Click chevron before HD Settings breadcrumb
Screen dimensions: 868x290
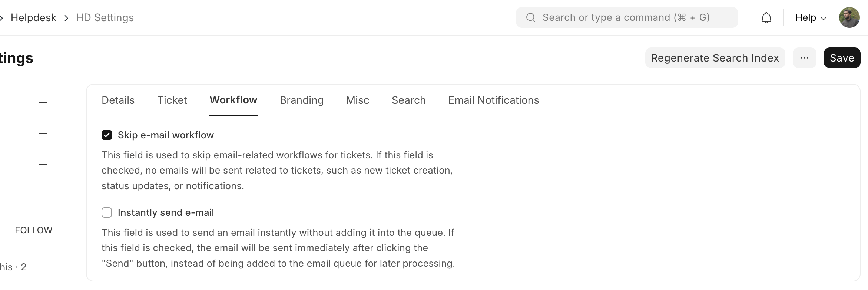click(x=66, y=18)
